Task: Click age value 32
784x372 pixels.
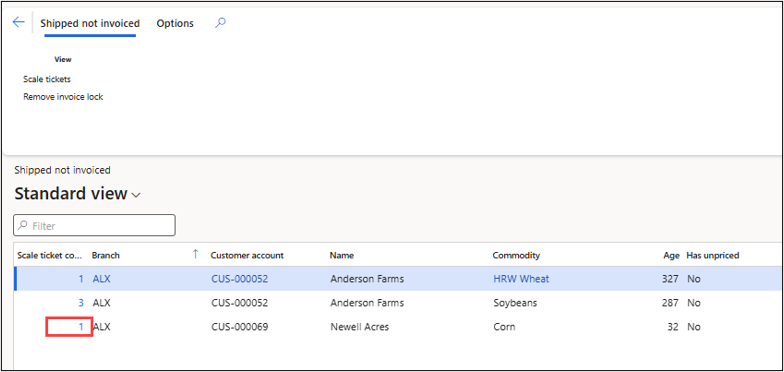Action: (673, 326)
